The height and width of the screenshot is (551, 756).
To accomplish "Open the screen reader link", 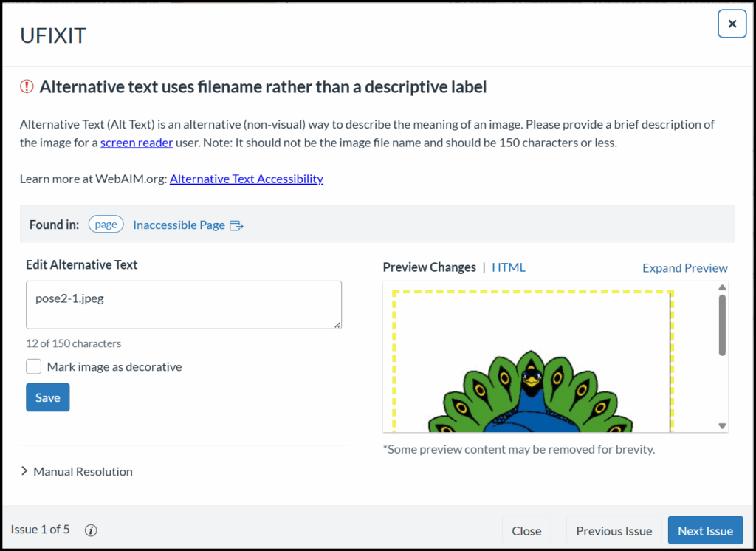I will coord(137,143).
